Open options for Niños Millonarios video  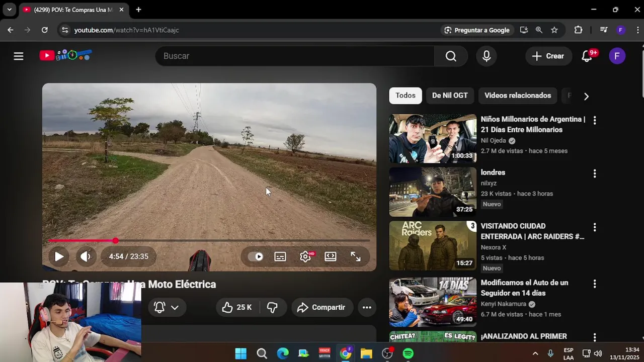tap(595, 120)
